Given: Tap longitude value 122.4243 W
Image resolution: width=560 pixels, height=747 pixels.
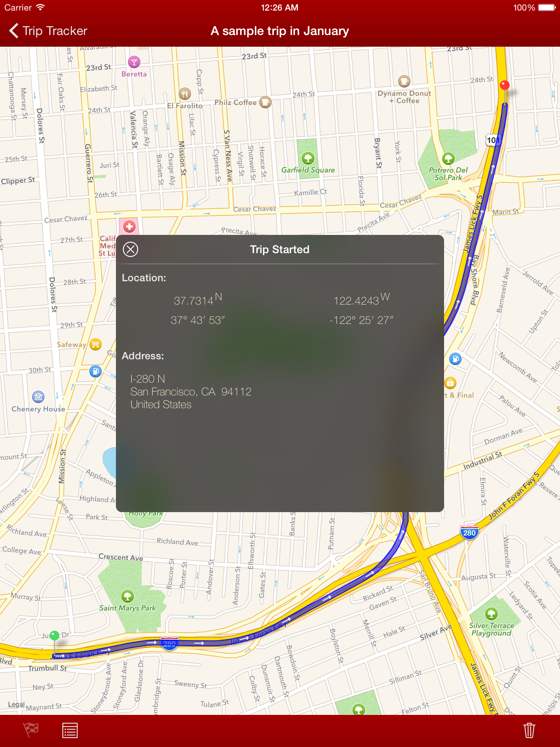Looking at the screenshot, I should coord(362,299).
